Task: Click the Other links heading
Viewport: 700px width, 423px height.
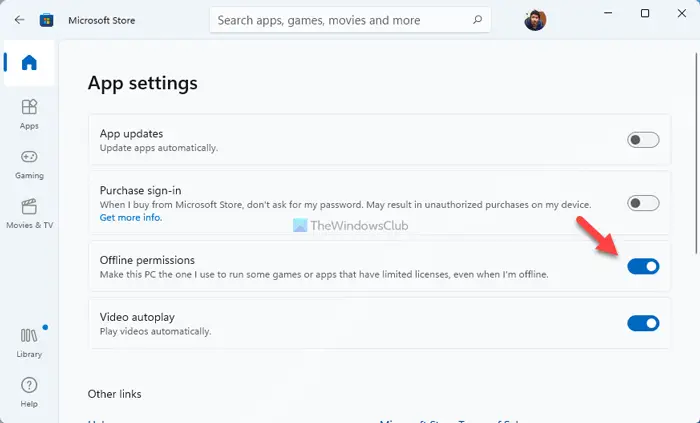Action: point(114,394)
